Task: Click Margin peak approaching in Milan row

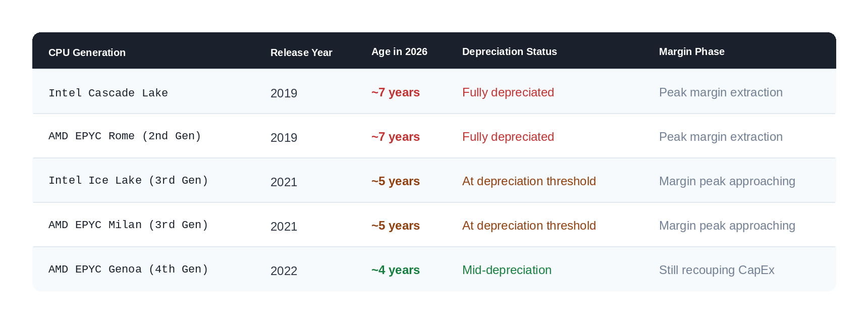Action: coord(727,226)
